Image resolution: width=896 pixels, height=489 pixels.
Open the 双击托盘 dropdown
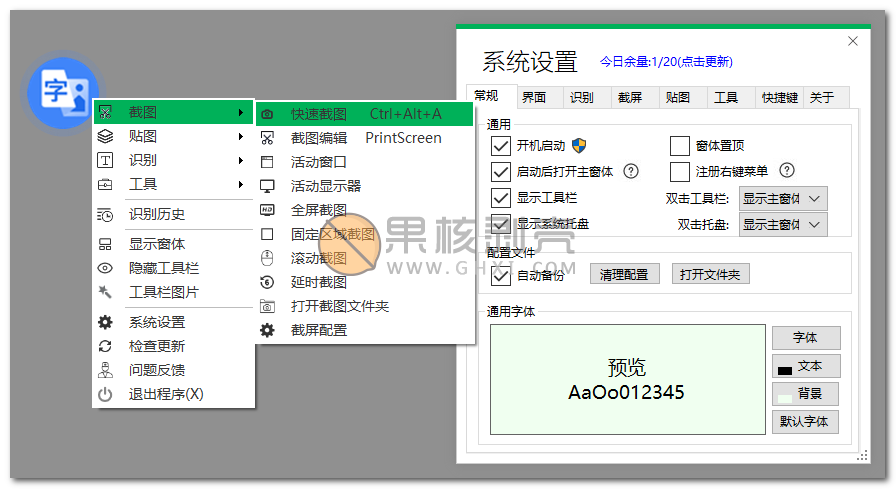(x=783, y=224)
